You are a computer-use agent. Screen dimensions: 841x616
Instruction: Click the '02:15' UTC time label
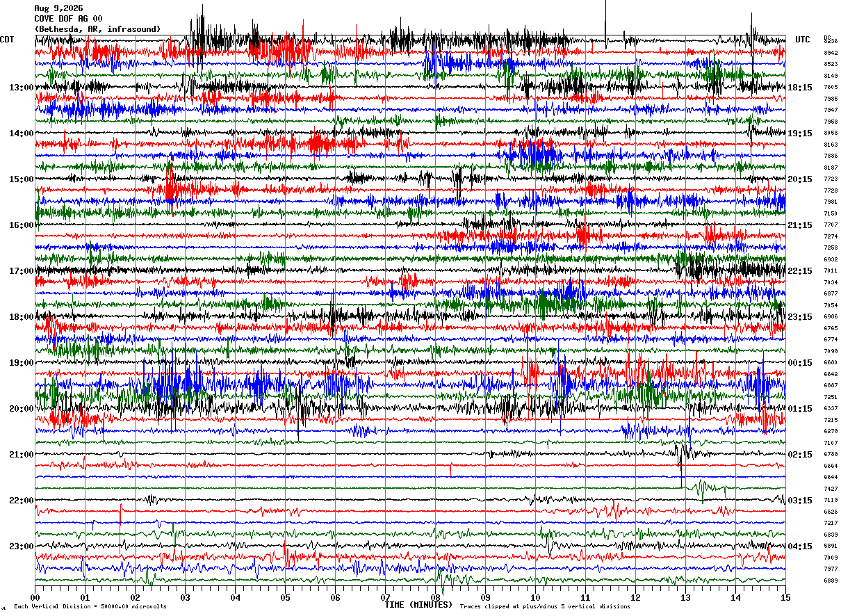[800, 455]
